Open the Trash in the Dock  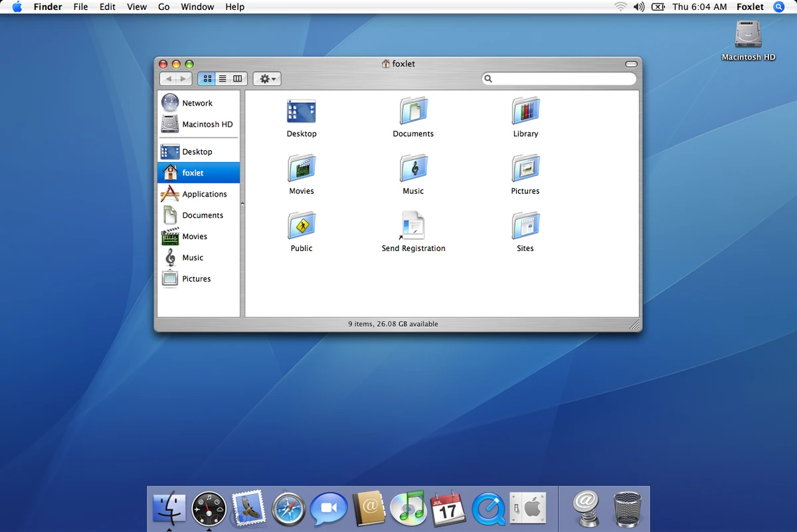pos(626,508)
